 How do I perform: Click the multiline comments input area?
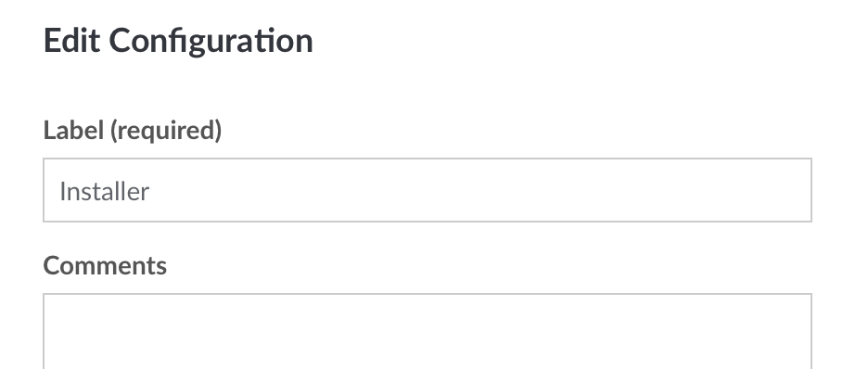[x=428, y=331]
